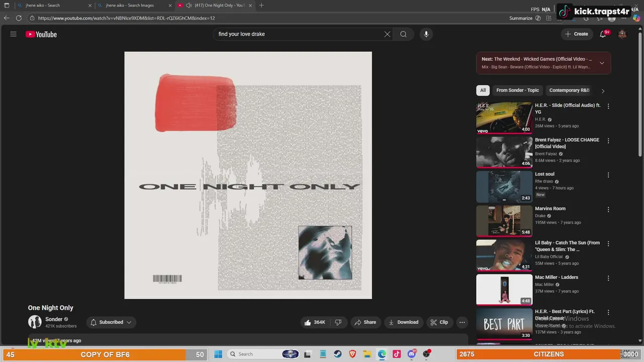Open the YouTube guide hamburger menu
Screen dimensions: 644x362
[x=14, y=34]
